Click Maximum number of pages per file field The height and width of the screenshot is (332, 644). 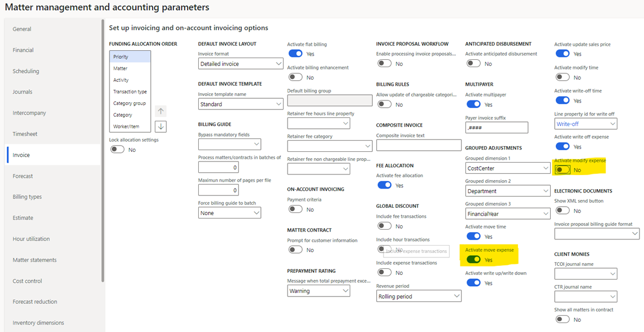click(218, 190)
